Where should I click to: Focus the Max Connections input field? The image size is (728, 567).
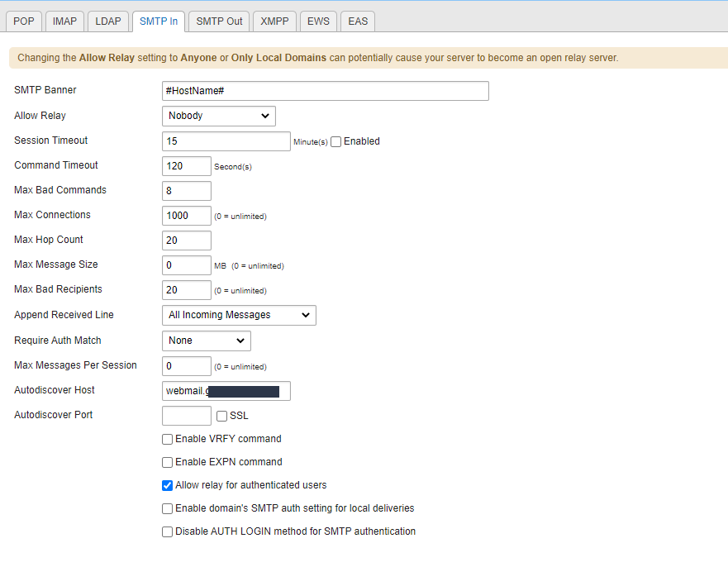[186, 216]
